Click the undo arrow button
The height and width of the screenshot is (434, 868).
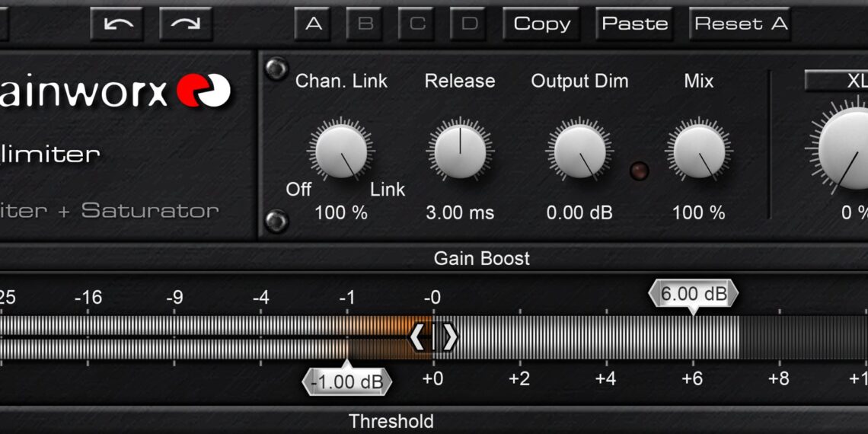tap(116, 24)
